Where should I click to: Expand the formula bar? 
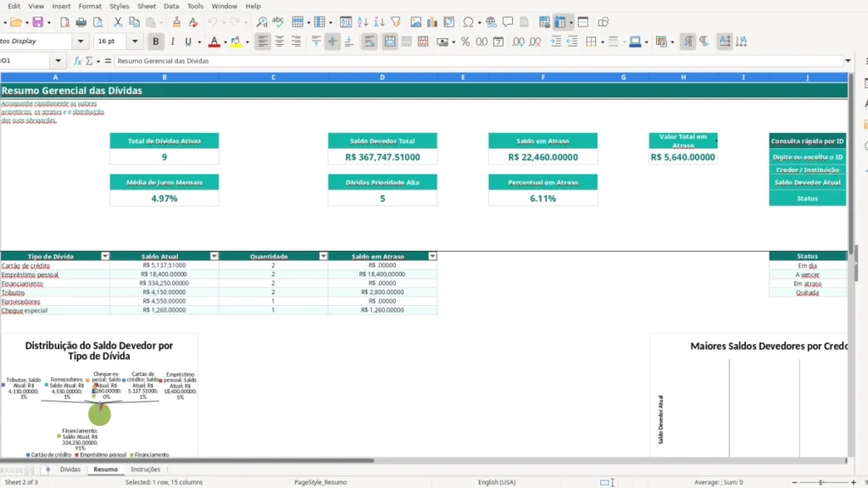click(848, 61)
